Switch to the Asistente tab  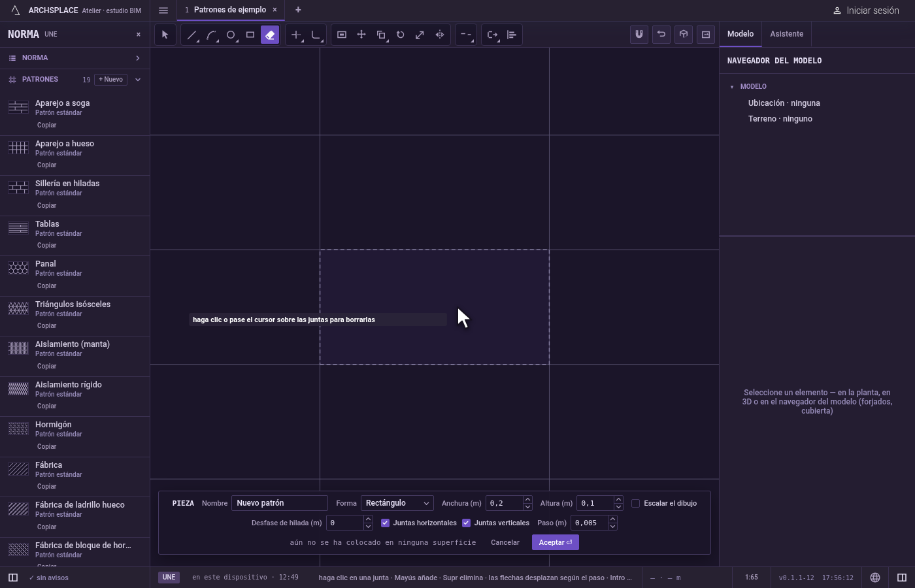pyautogui.click(x=786, y=34)
